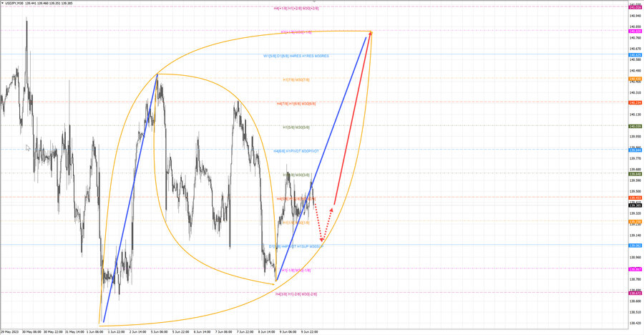
Task: Click the 140.670 price scale value
Action: point(635,49)
